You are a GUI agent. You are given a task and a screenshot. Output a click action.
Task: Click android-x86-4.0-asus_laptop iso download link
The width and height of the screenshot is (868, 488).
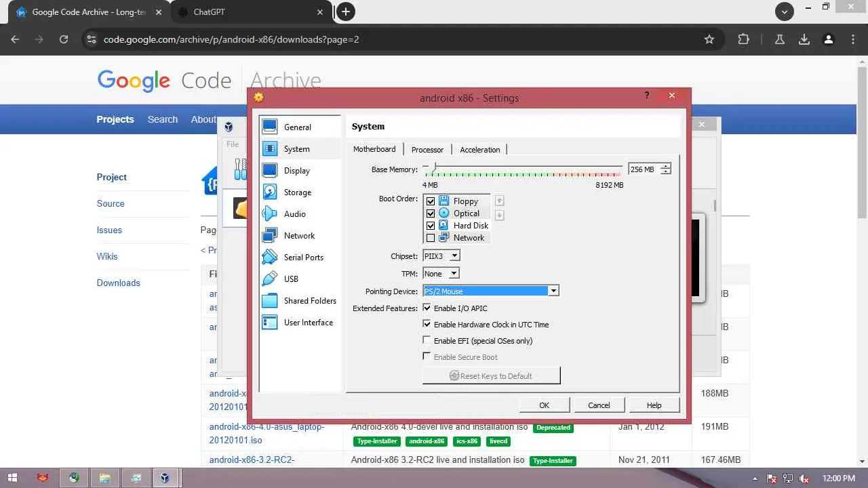(267, 433)
